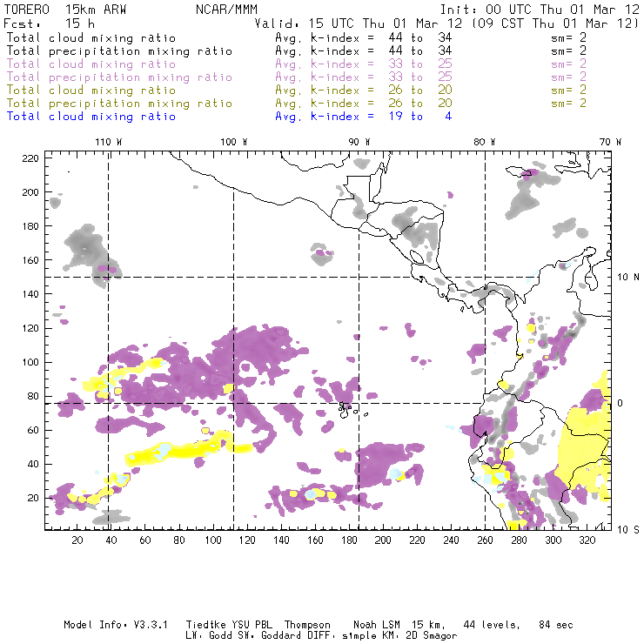This screenshot has height=644, width=644.
Task: Select 'sm= 2' in the first legend row
Action: [568, 37]
